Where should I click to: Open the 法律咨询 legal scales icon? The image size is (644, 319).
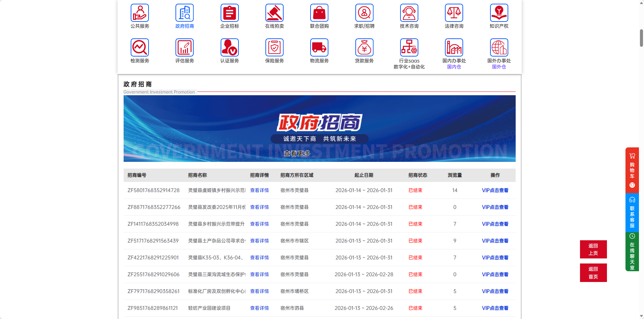pos(454,13)
